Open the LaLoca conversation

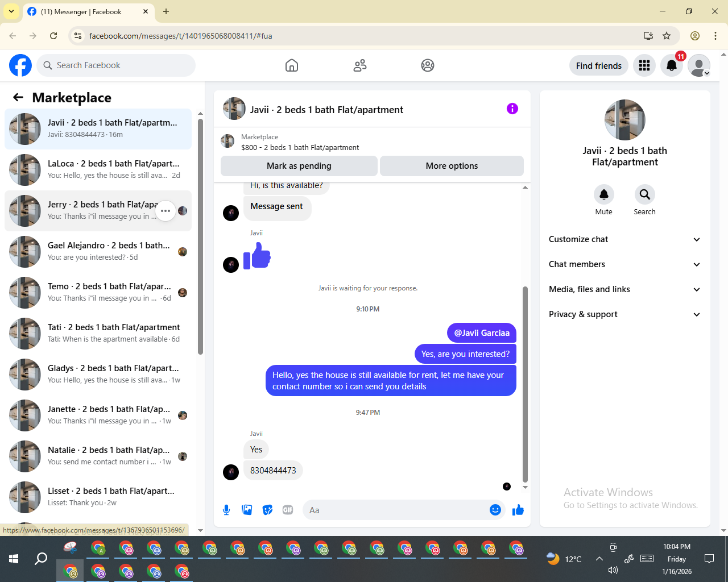[x=98, y=170]
